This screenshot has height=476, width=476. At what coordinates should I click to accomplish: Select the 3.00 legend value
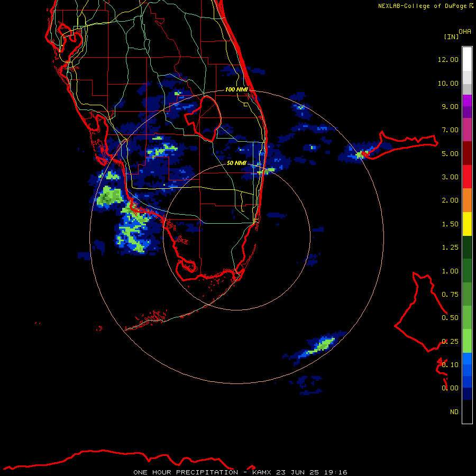tap(450, 177)
